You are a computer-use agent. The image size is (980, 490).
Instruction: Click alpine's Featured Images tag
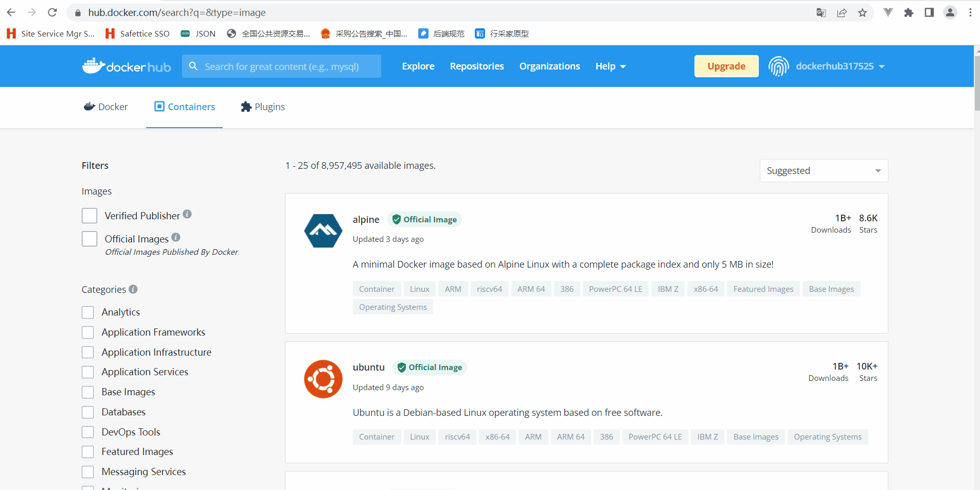click(763, 289)
